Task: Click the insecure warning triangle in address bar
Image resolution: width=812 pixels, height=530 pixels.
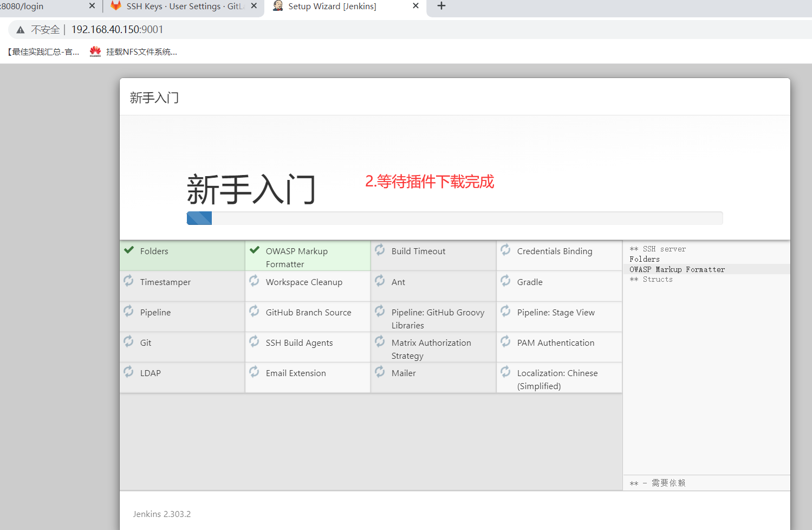Action: 21,30
